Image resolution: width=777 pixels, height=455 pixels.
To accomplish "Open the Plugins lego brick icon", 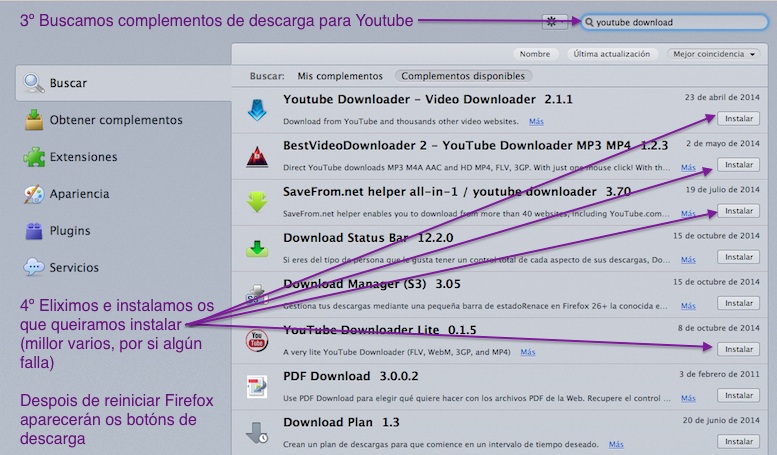I will click(34, 231).
